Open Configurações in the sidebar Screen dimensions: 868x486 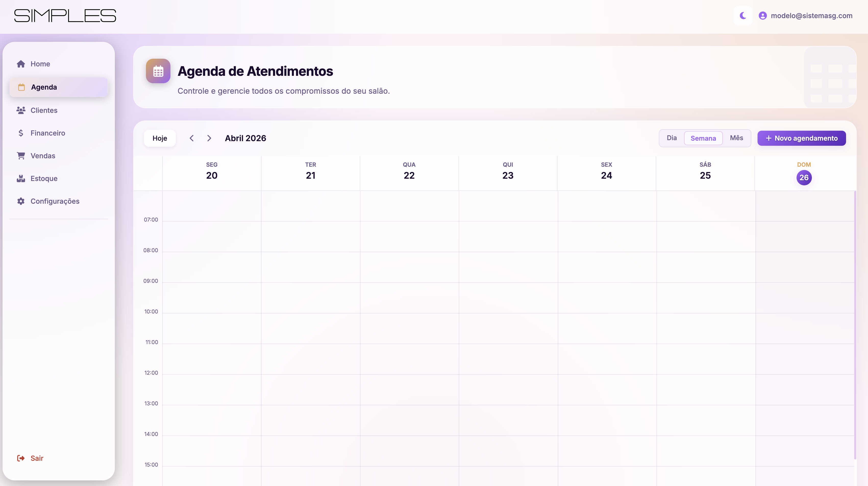pyautogui.click(x=59, y=201)
